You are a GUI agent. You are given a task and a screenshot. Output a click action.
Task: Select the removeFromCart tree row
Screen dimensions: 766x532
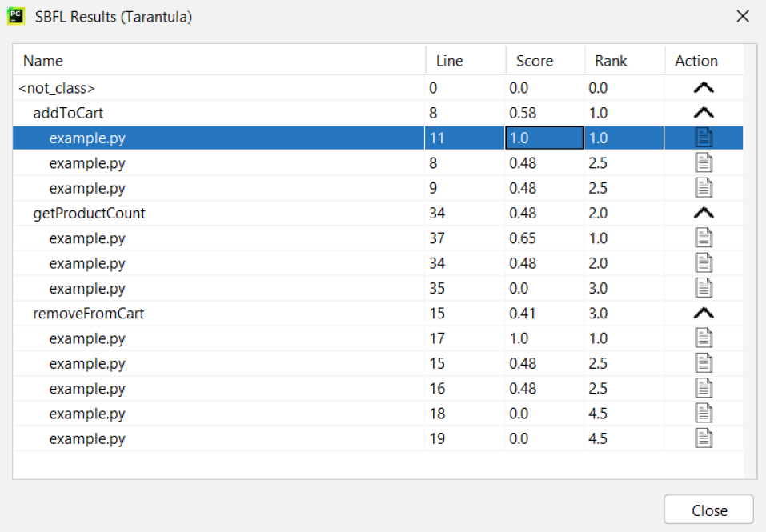pos(378,313)
